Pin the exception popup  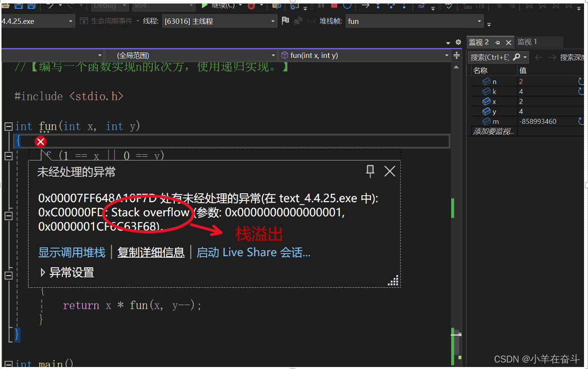pyautogui.click(x=370, y=171)
